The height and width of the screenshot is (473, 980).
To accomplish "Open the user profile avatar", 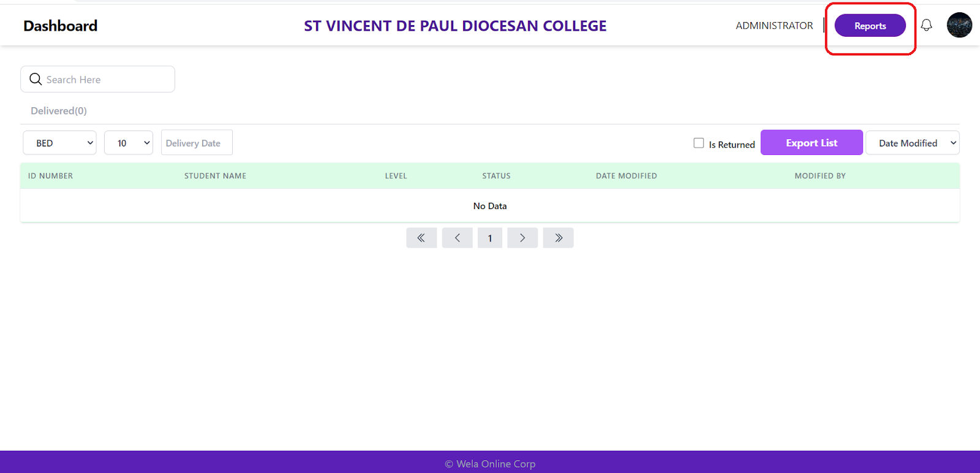I will (x=959, y=25).
